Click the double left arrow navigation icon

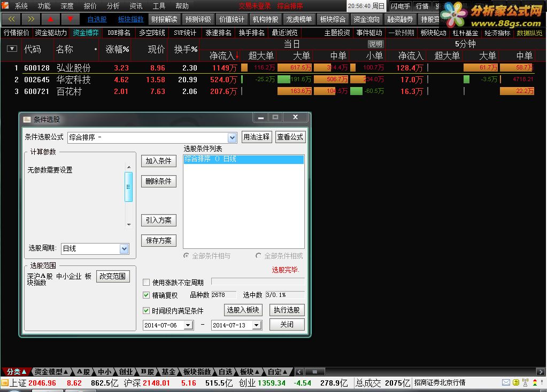click(x=11, y=19)
